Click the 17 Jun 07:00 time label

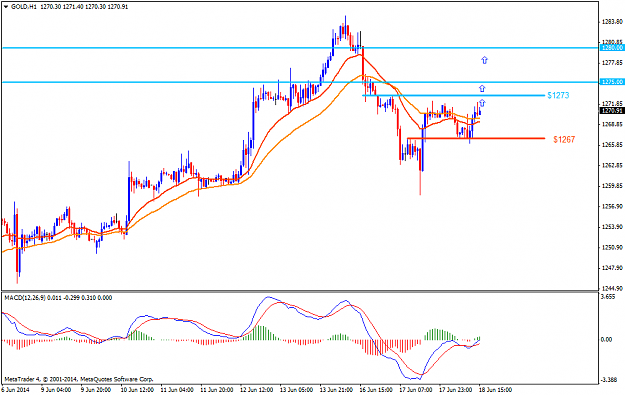click(x=416, y=389)
